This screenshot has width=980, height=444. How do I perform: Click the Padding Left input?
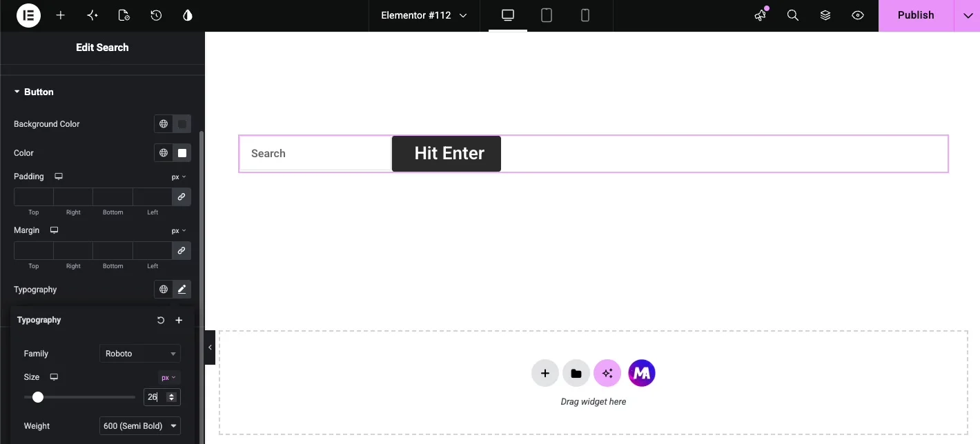153,196
